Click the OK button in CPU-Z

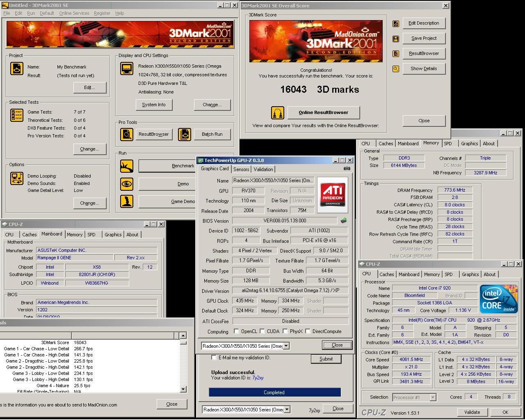coord(505,412)
